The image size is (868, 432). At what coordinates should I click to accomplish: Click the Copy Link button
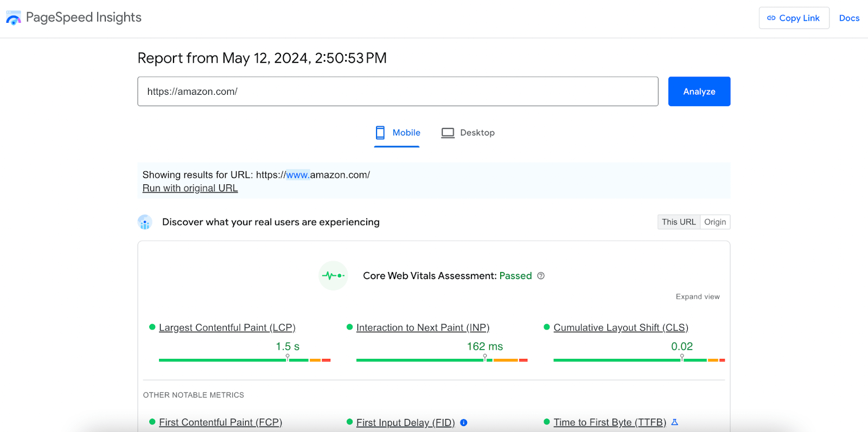pyautogui.click(x=794, y=18)
